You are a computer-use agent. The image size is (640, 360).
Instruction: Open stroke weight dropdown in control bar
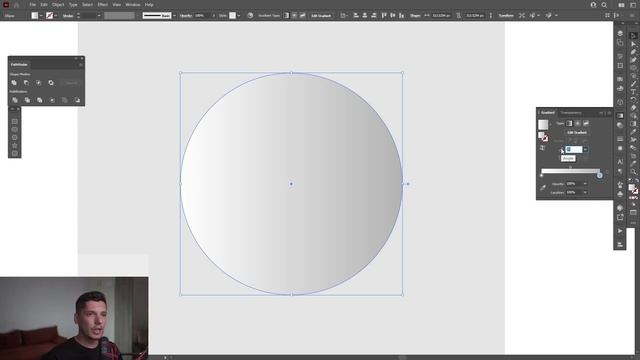point(99,16)
